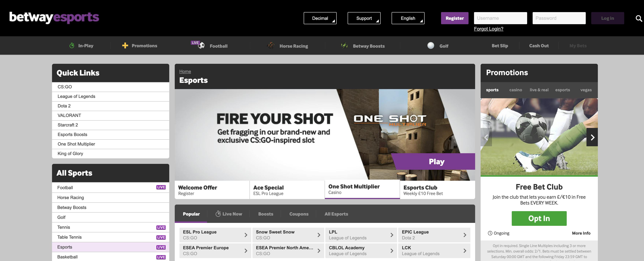Click the Horse Racing jockey icon
Screen dimensions: 644x261
coord(271,45)
